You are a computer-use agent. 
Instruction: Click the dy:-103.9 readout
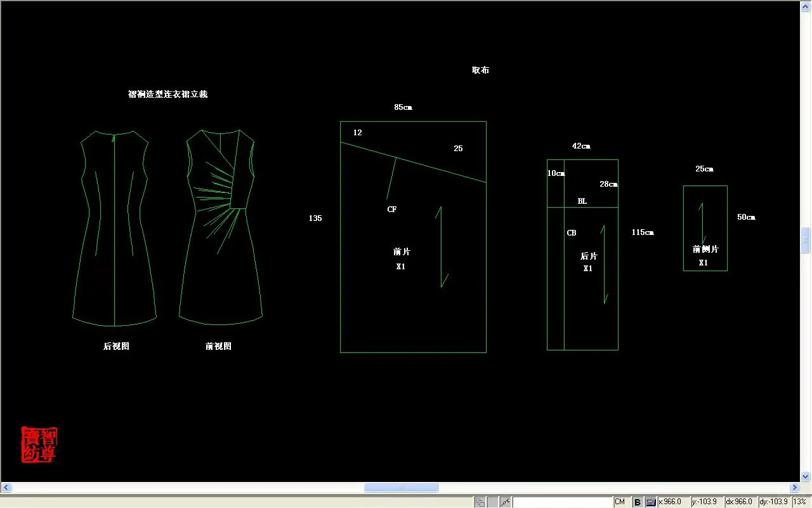coord(775,502)
